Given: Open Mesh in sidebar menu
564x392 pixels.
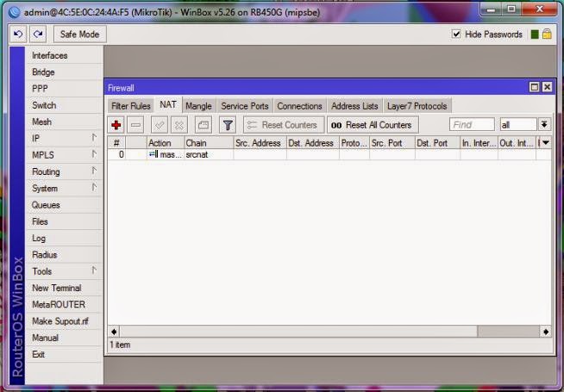Looking at the screenshot, I should point(65,121).
